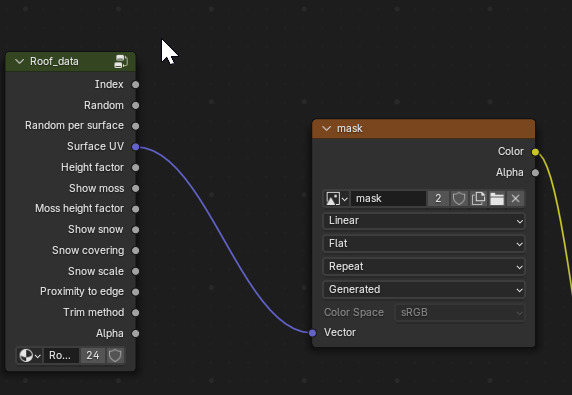Image resolution: width=572 pixels, height=395 pixels.
Task: Click the Height factor output socket
Action: tap(136, 167)
